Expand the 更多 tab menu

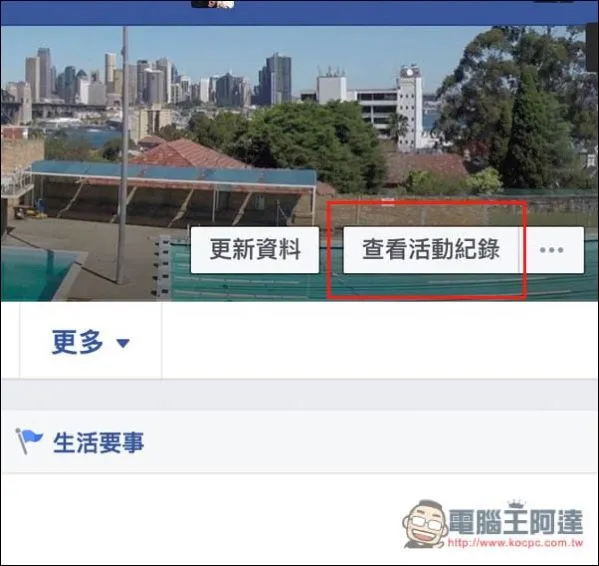pyautogui.click(x=91, y=341)
